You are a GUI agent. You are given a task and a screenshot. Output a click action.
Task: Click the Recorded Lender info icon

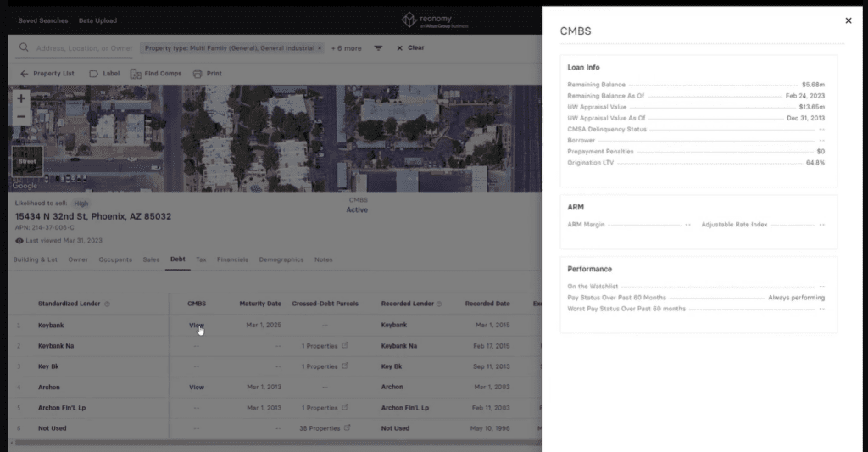point(439,304)
